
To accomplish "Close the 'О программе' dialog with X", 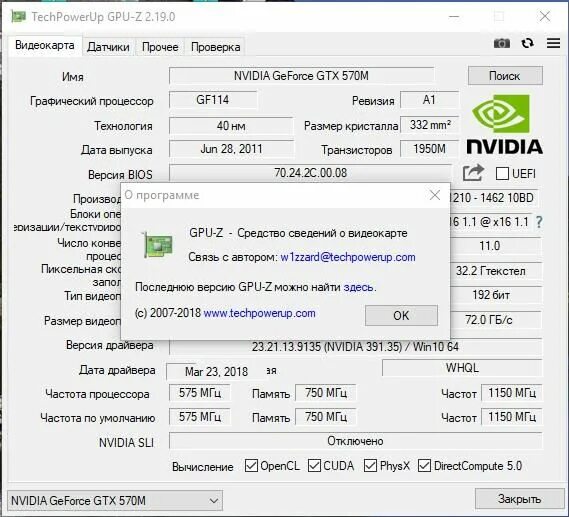I will [x=434, y=195].
